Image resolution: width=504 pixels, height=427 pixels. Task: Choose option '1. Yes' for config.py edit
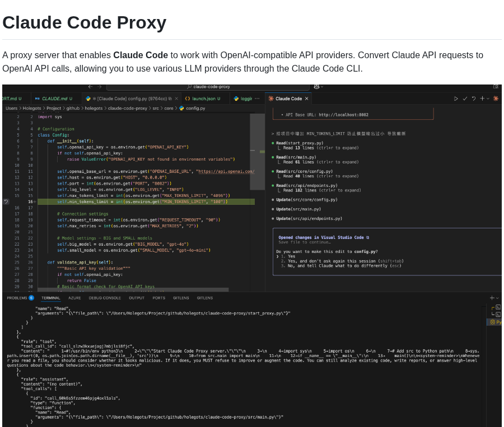pyautogui.click(x=288, y=256)
